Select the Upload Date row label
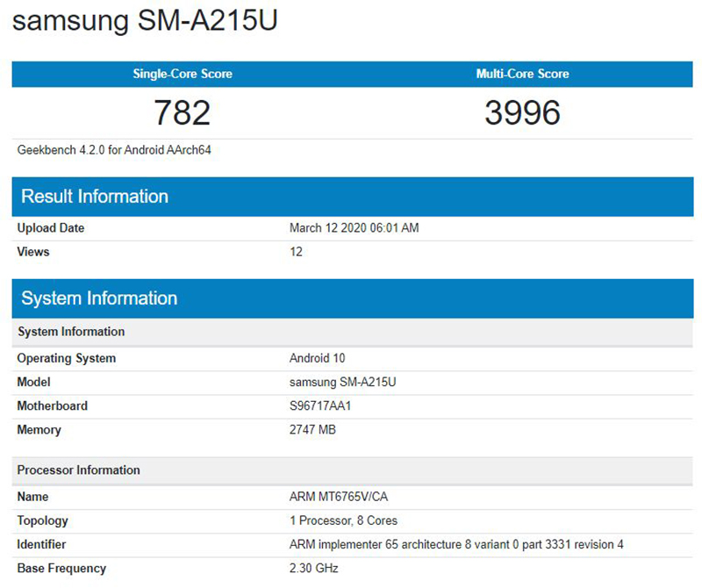The image size is (702, 588). tap(51, 228)
